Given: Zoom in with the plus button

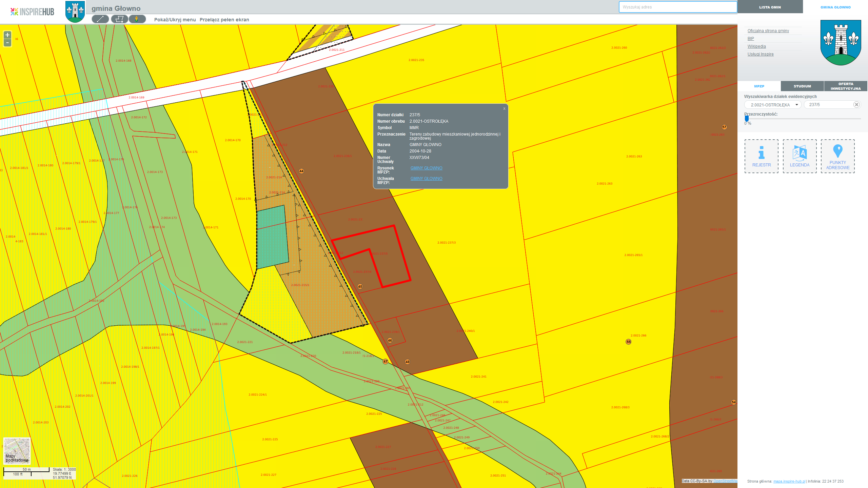Looking at the screenshot, I should coord(7,35).
